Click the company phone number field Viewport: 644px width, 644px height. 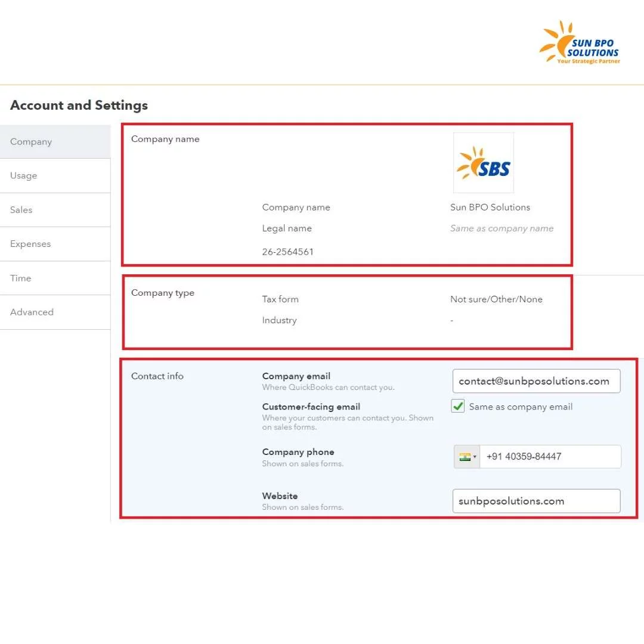pyautogui.click(x=550, y=457)
